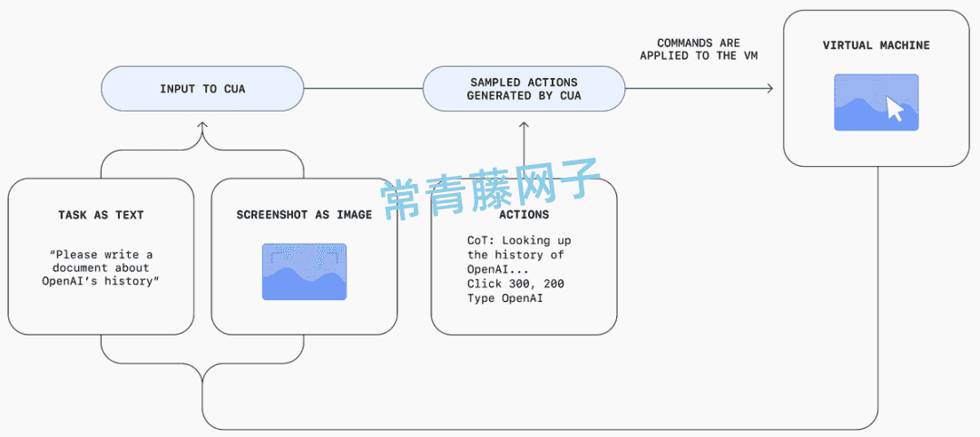Click the virtual machine screen thumbnail

[x=877, y=102]
